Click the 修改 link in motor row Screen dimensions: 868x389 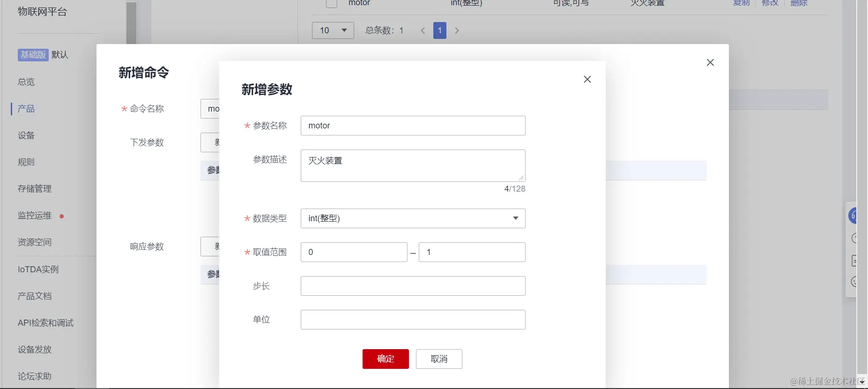(770, 3)
